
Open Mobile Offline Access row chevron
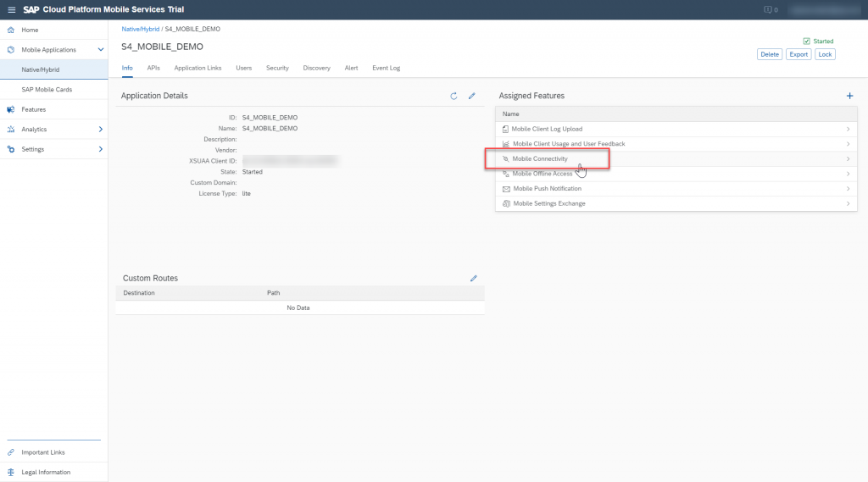tap(848, 174)
